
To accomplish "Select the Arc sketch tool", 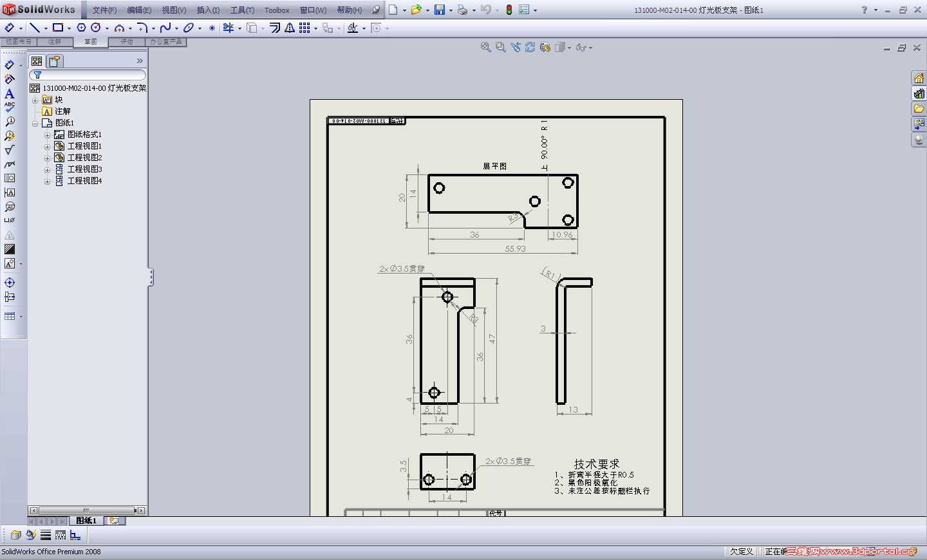I will click(119, 28).
